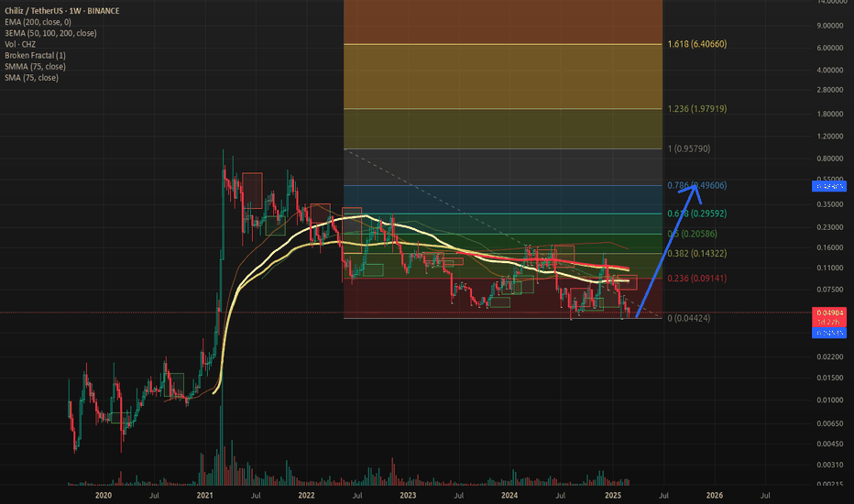Select the 0 (0.04424) Fibonacci label
The width and height of the screenshot is (854, 504).
pos(689,318)
